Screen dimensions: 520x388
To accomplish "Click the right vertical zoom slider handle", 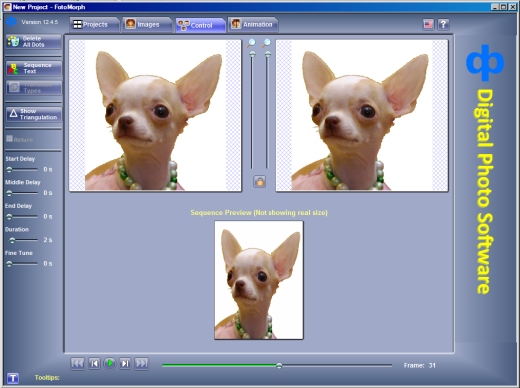I will [267, 54].
